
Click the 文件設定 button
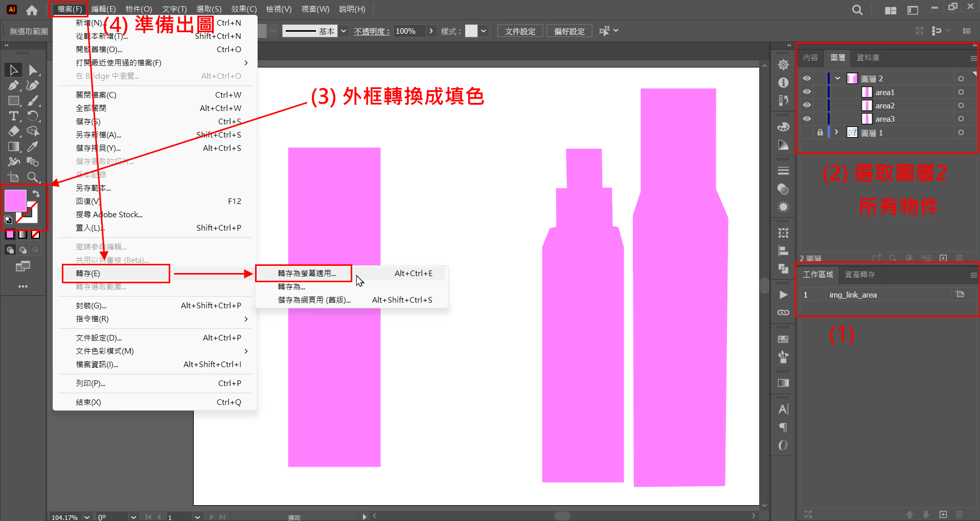click(x=520, y=31)
